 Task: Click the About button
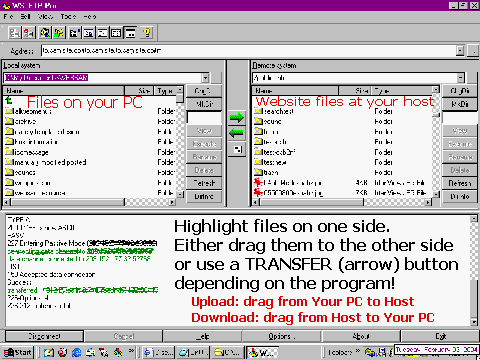361,336
